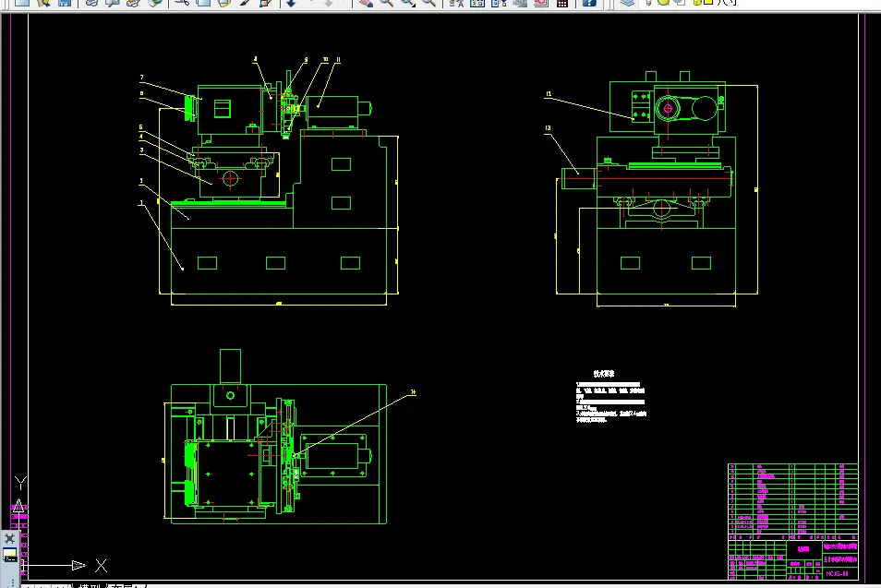The image size is (881, 588).
Task: Launch the QuickCalc calculator icon
Action: click(x=561, y=2)
